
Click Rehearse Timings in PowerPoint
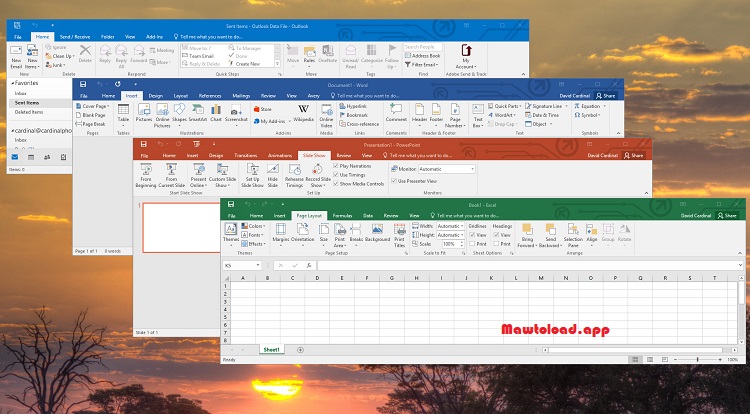coord(294,175)
